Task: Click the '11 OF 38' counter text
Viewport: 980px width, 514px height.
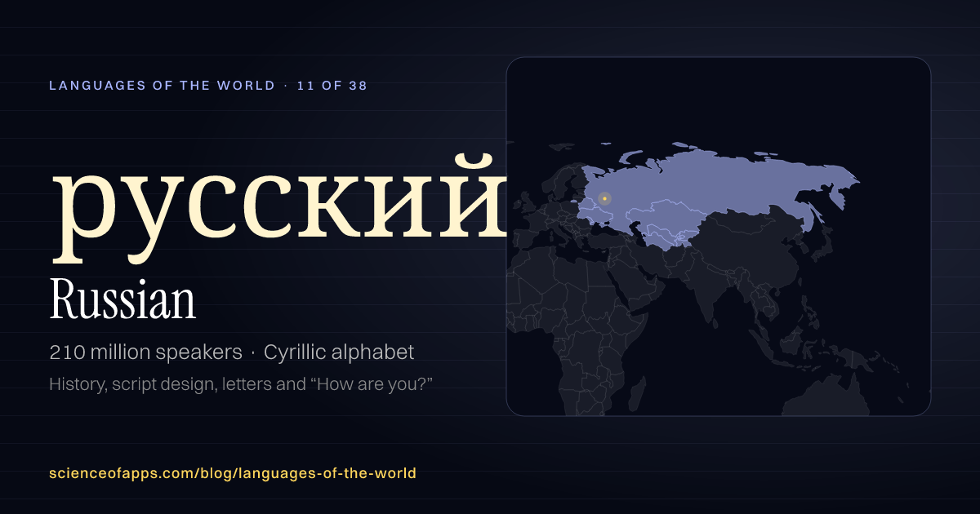Action: [332, 85]
